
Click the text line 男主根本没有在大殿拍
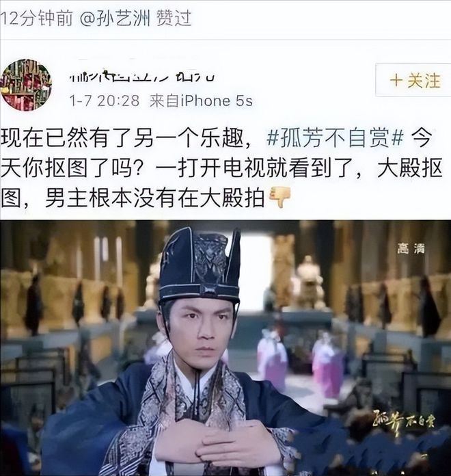[154, 198]
